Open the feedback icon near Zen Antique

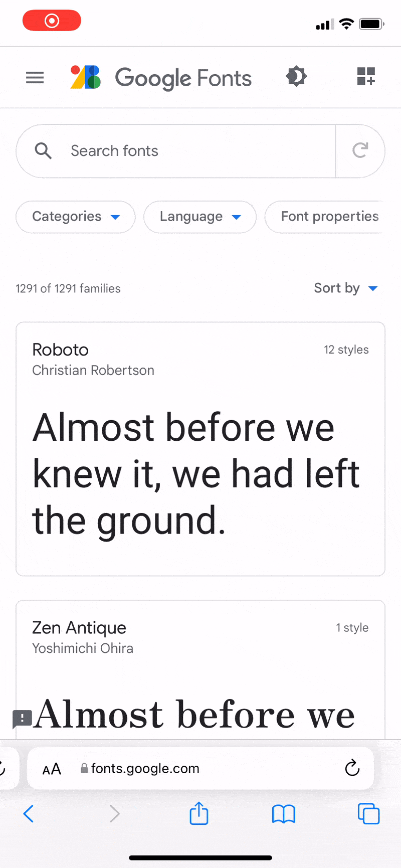pos(22,719)
